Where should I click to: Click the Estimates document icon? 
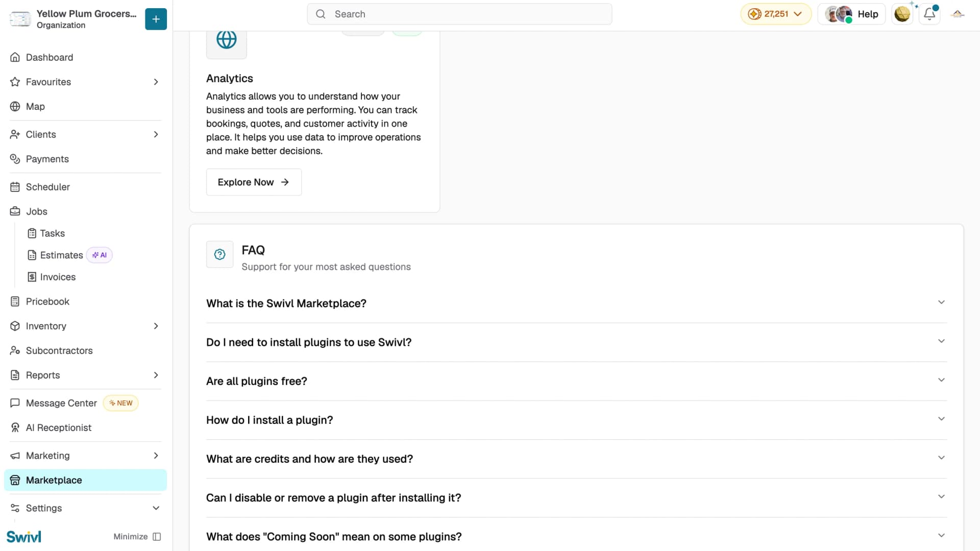(32, 255)
